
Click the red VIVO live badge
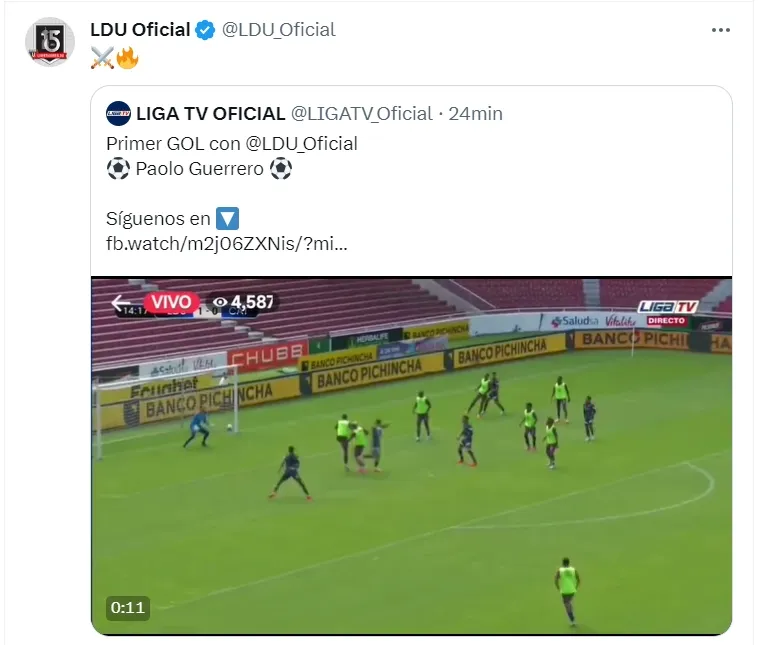(171, 302)
